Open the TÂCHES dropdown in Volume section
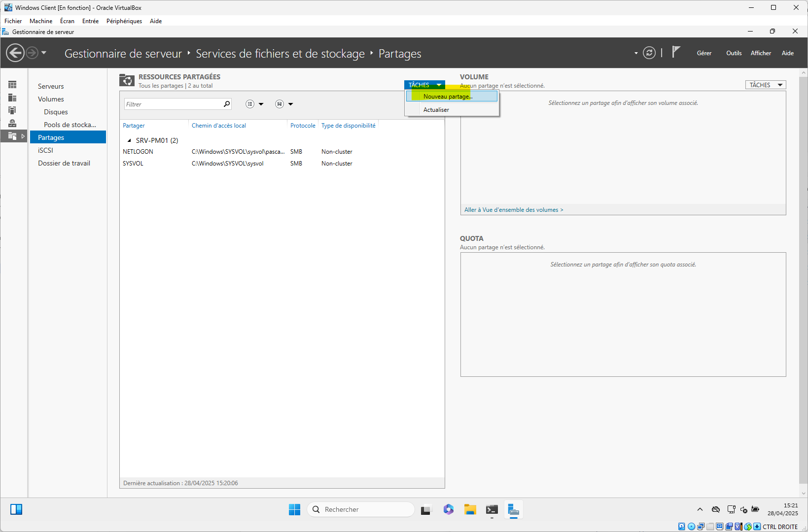 (766, 85)
